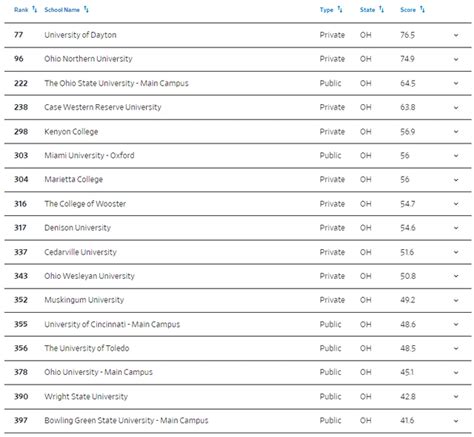This screenshot has height=437, width=474.
Task: Select Denison University name
Action: pos(78,228)
